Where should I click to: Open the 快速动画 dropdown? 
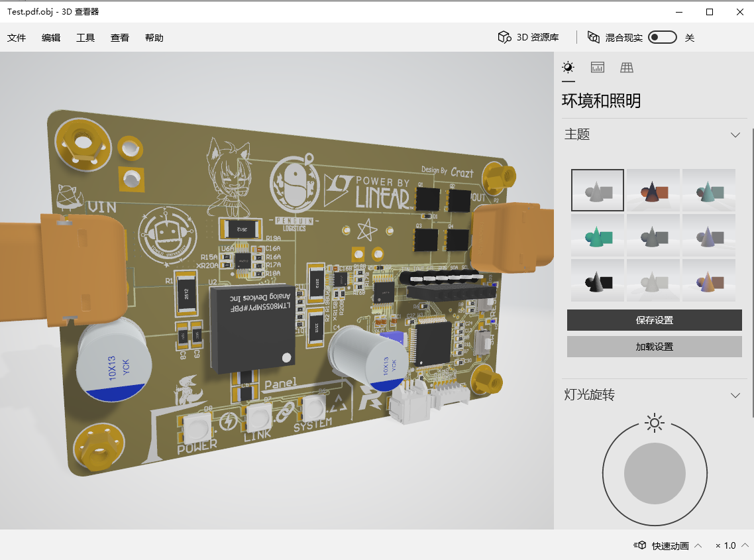[677, 545]
